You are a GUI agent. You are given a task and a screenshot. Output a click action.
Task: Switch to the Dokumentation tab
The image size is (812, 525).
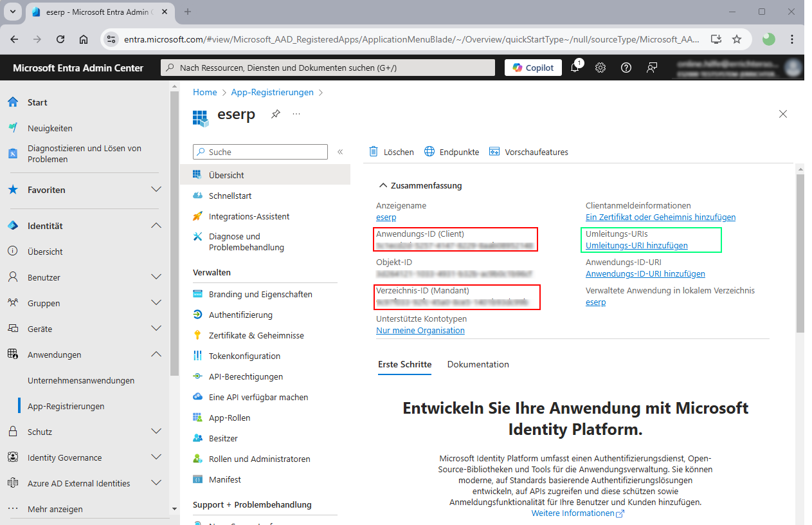coord(478,364)
